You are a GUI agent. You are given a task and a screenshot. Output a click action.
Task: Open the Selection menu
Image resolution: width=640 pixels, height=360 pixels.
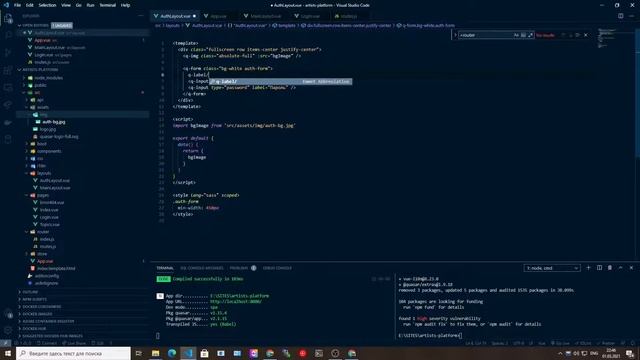click(x=47, y=5)
